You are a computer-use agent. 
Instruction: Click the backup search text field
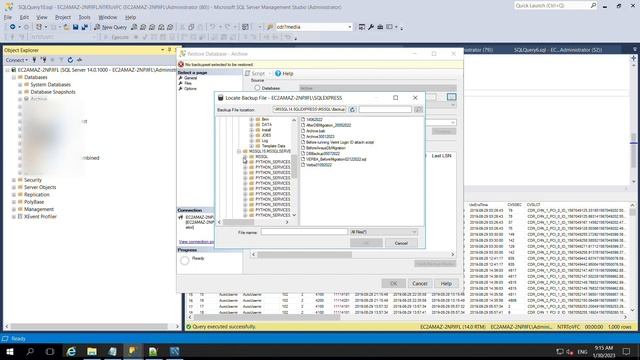[385, 109]
